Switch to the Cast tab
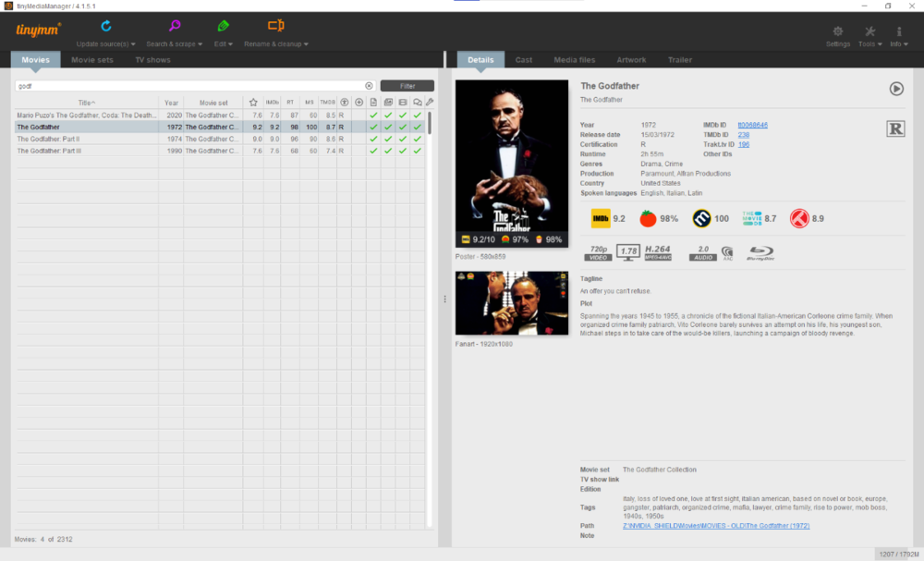The height and width of the screenshot is (561, 924). 523,59
